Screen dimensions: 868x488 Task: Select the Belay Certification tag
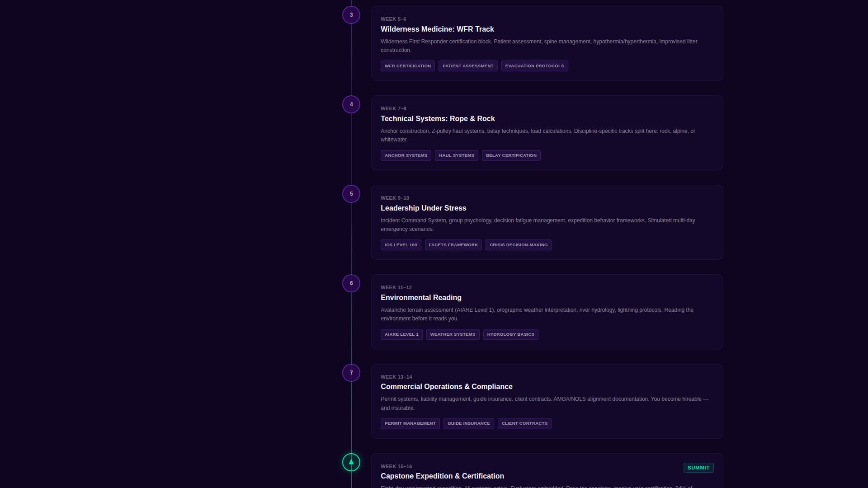(x=511, y=155)
